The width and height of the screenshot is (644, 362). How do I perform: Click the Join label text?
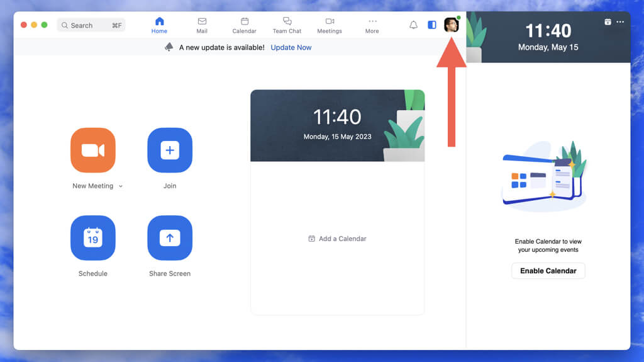tap(170, 186)
